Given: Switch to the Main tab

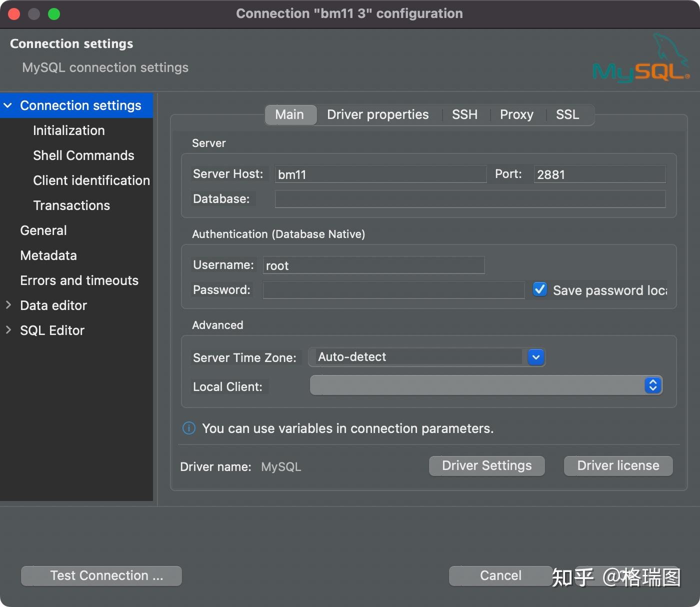Looking at the screenshot, I should coord(289,114).
